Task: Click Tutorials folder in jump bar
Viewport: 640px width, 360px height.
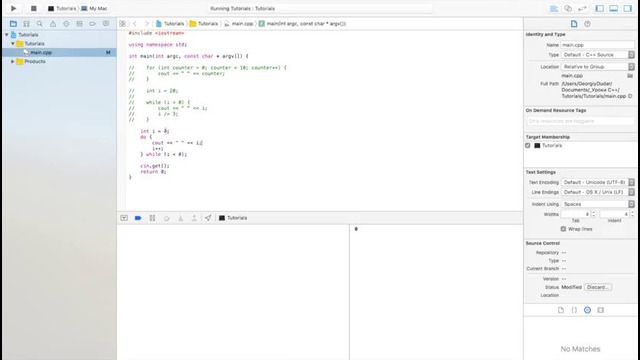Action: (204, 24)
